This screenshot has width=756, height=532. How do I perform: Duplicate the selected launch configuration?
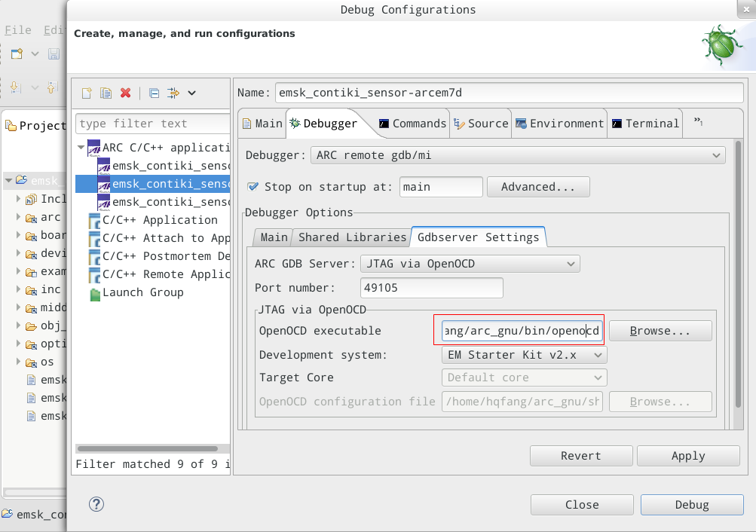[x=105, y=93]
